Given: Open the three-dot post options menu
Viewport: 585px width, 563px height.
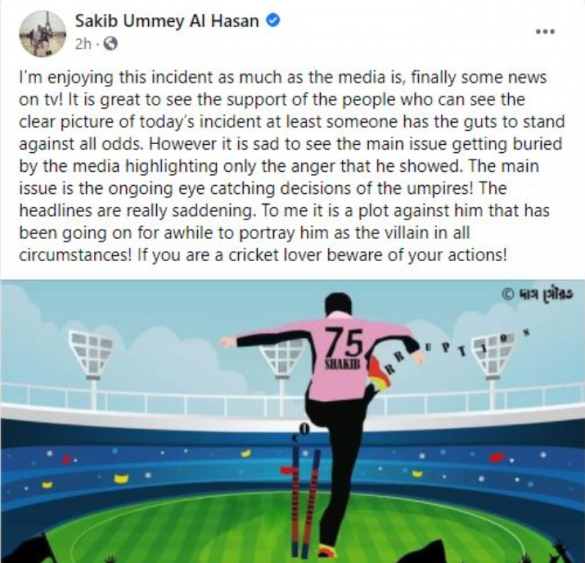Looking at the screenshot, I should pyautogui.click(x=545, y=31).
